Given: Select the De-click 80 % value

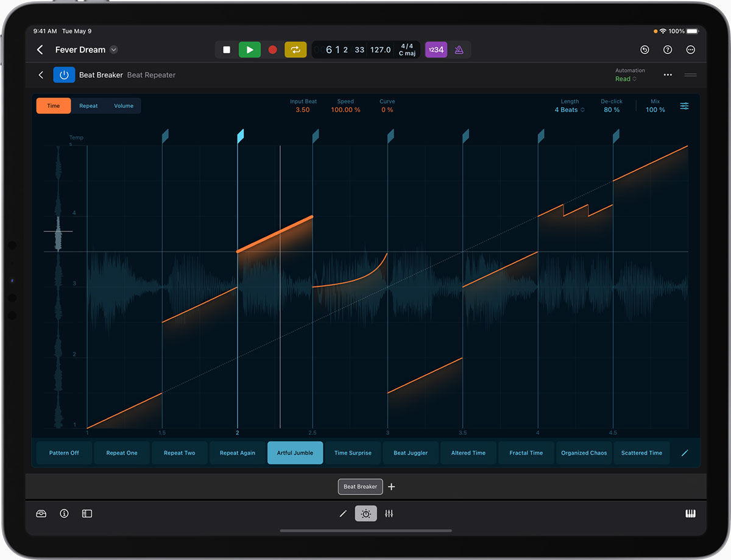Looking at the screenshot, I should 612,110.
